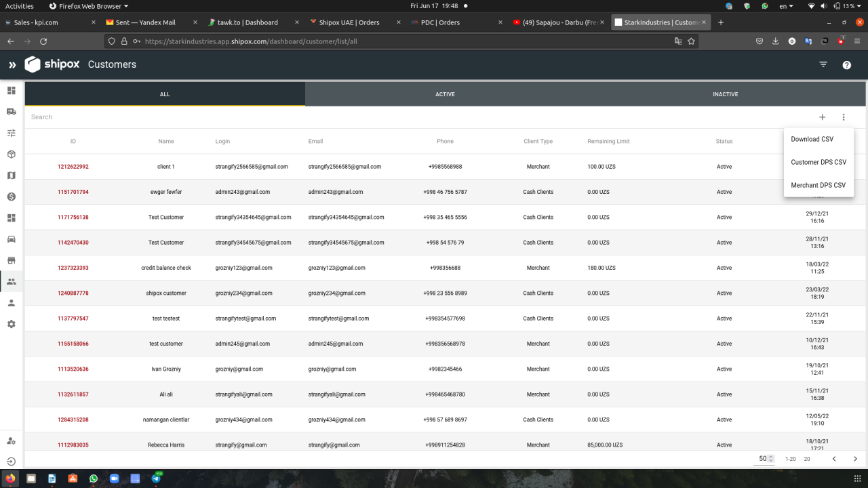The image size is (868, 488).
Task: Open the filter icon in the header
Action: (x=823, y=65)
